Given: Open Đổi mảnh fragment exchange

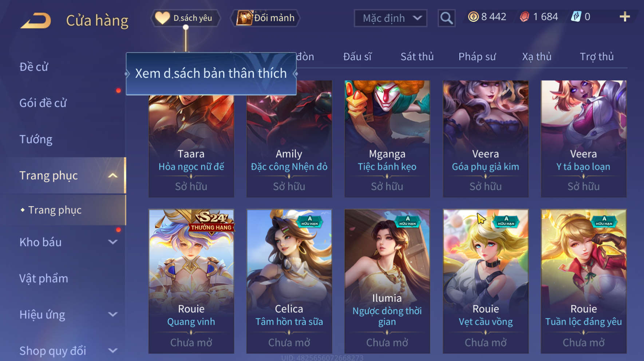Looking at the screenshot, I should point(266,18).
